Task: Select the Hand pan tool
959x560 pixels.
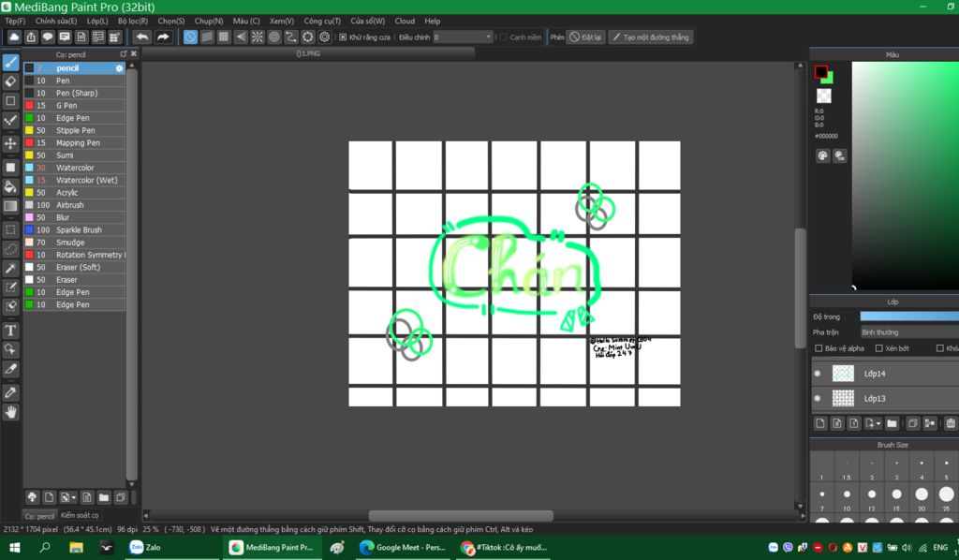Action: [x=10, y=412]
